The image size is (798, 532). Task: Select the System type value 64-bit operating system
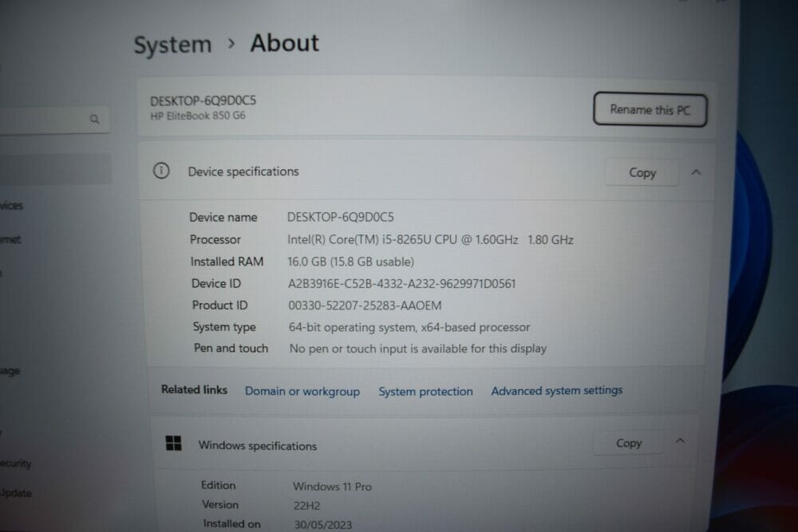click(x=409, y=328)
